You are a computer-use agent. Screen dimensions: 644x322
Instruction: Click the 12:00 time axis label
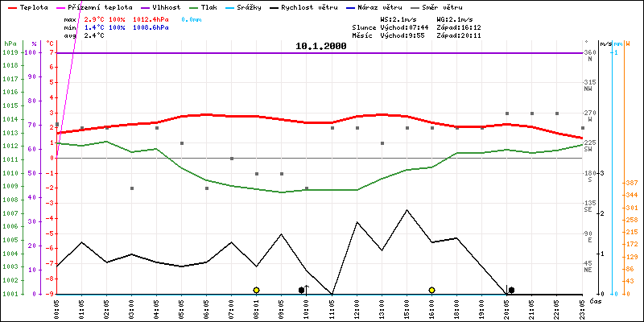(357, 307)
